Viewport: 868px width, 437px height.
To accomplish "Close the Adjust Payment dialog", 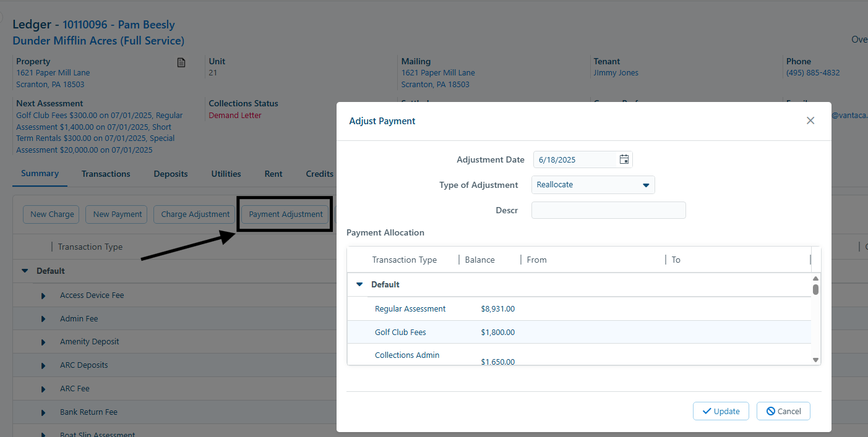I will pyautogui.click(x=810, y=121).
